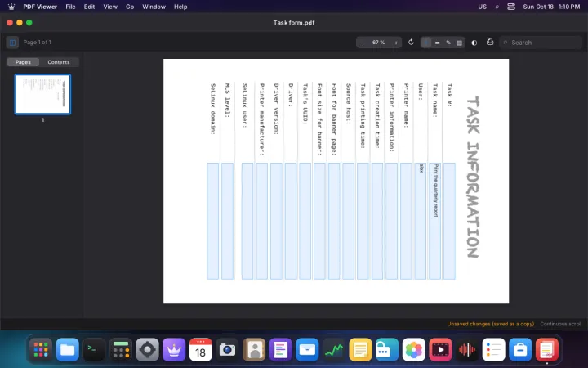This screenshot has width=588, height=368.
Task: Open the zoom percentage 67 % field
Action: pyautogui.click(x=378, y=43)
